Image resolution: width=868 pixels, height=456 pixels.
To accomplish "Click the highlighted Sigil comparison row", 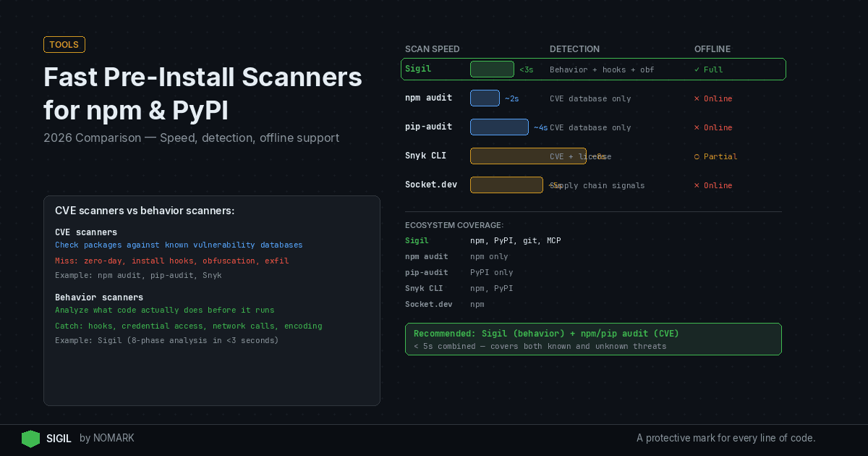I will pos(593,69).
